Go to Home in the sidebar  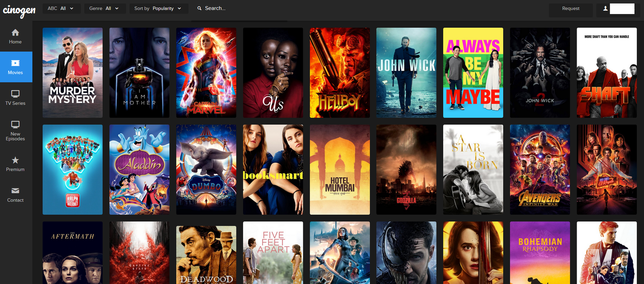click(16, 36)
